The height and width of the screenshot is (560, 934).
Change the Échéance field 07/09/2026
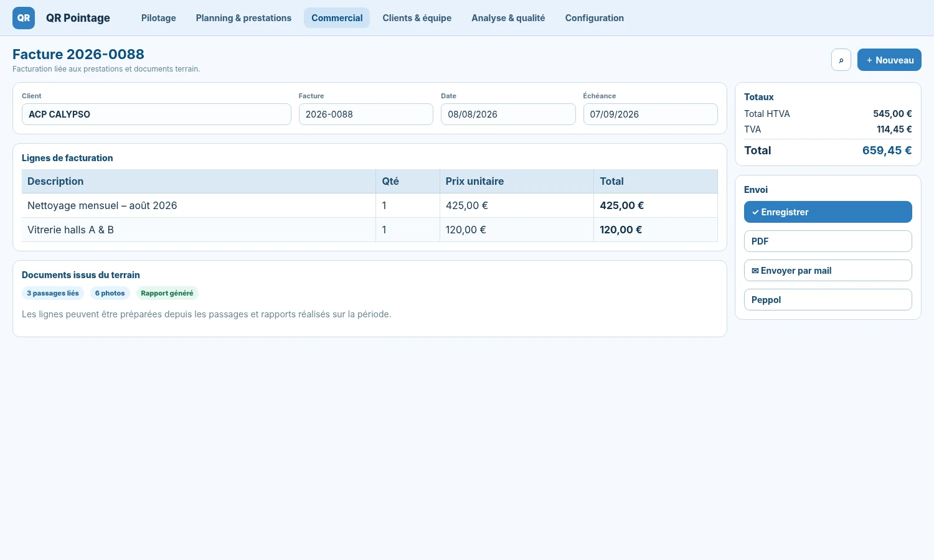pyautogui.click(x=651, y=114)
